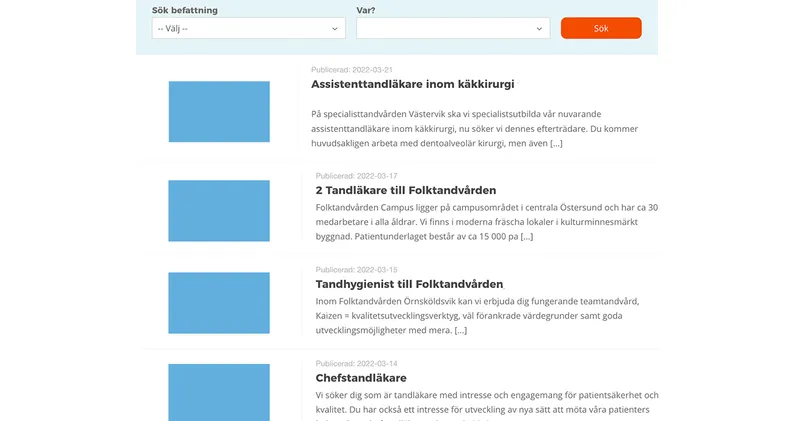Screen dimensions: 800x421
Task: Click thumbnail beside Chefstandläkare listing
Action: coord(219,392)
